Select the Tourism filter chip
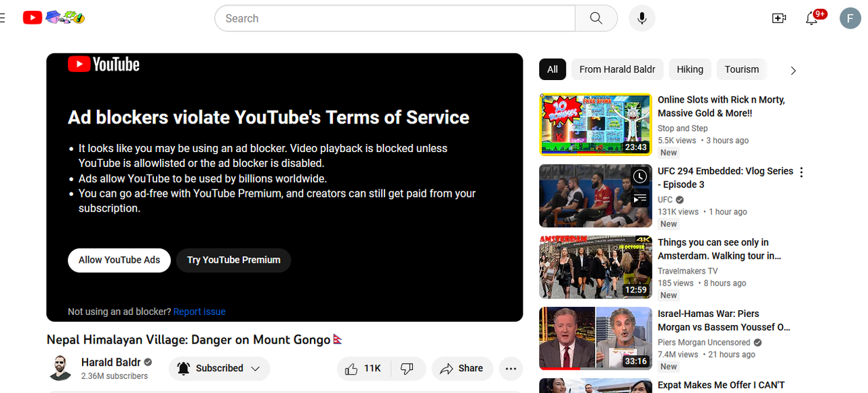 (x=742, y=69)
